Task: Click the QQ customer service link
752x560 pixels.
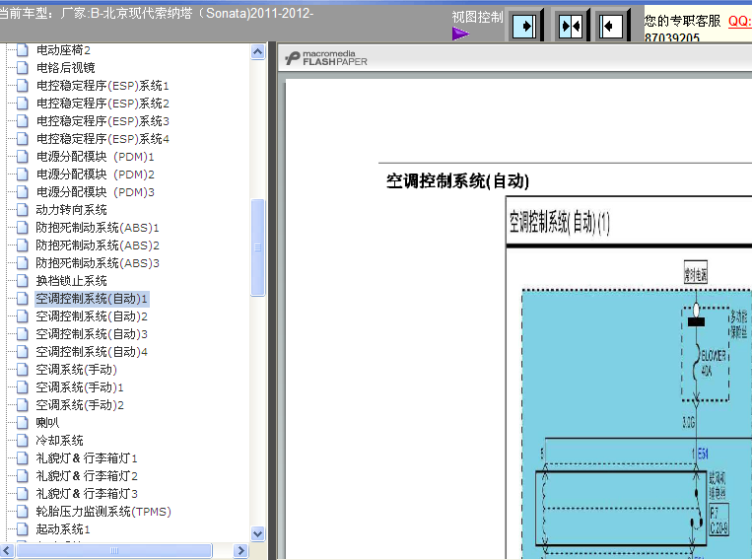Action: pyautogui.click(x=739, y=21)
